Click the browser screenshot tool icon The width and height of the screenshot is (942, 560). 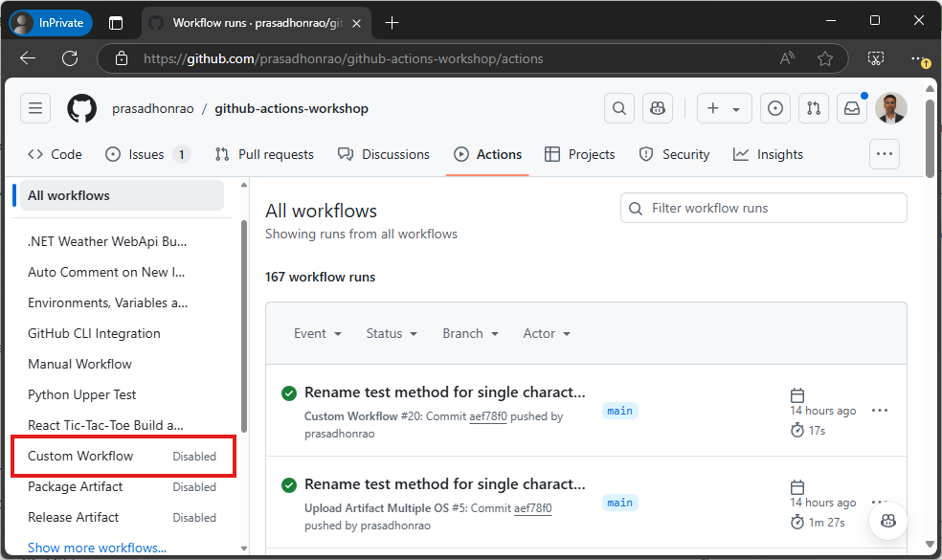click(875, 58)
